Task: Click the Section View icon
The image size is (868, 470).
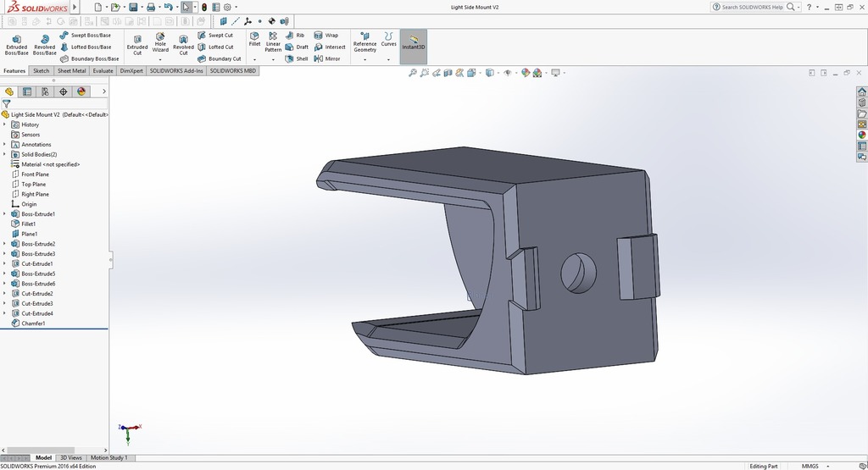Action: pos(448,73)
